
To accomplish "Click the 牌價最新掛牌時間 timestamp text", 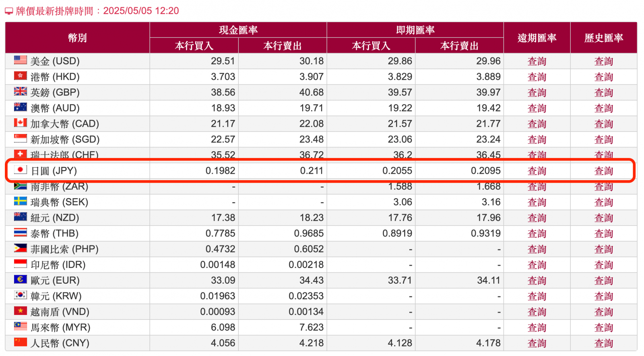I will click(x=97, y=11).
